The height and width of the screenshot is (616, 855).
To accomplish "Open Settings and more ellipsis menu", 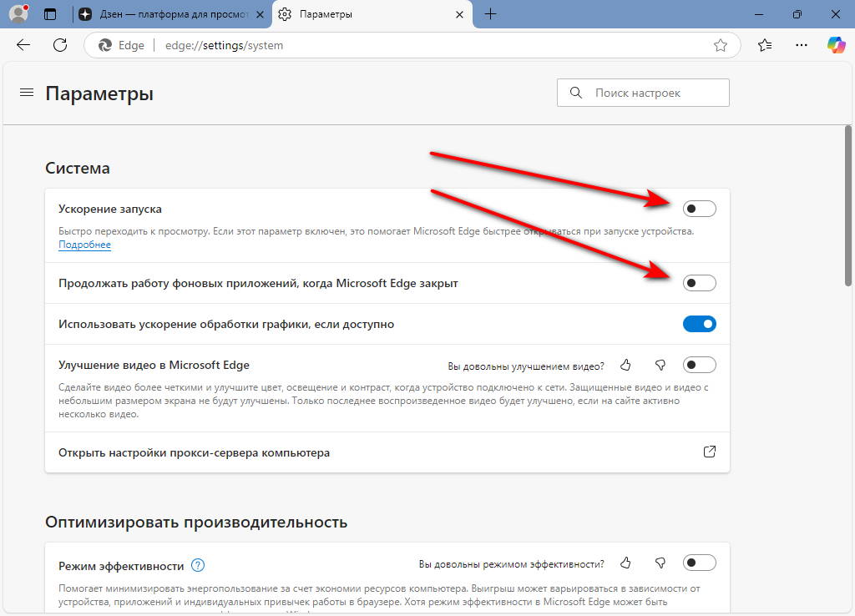I will click(801, 45).
